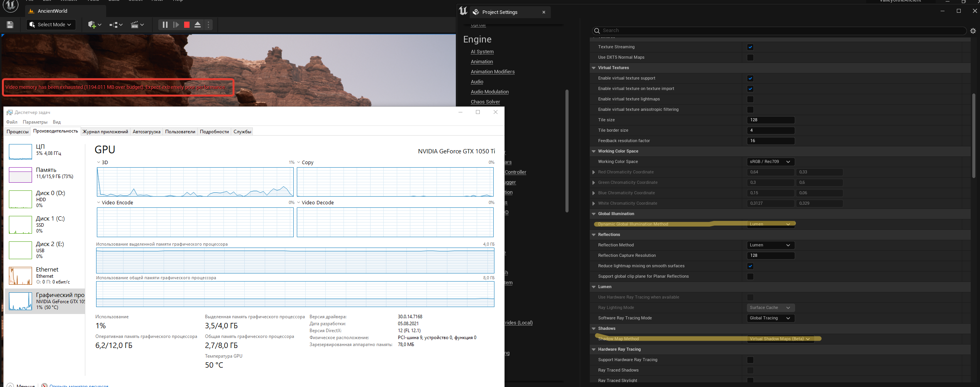
Task: Open Software Ray Tracing Mode dropdown
Action: click(771, 318)
